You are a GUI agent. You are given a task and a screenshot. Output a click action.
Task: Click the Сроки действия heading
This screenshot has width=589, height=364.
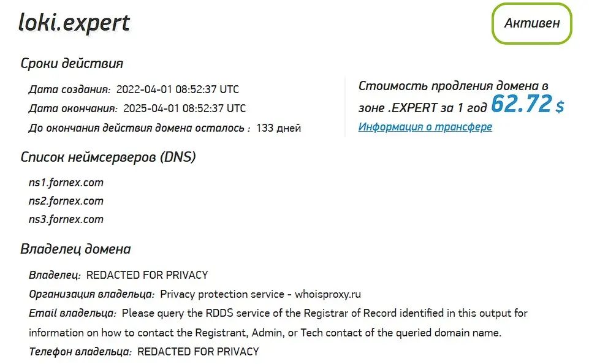point(72,64)
